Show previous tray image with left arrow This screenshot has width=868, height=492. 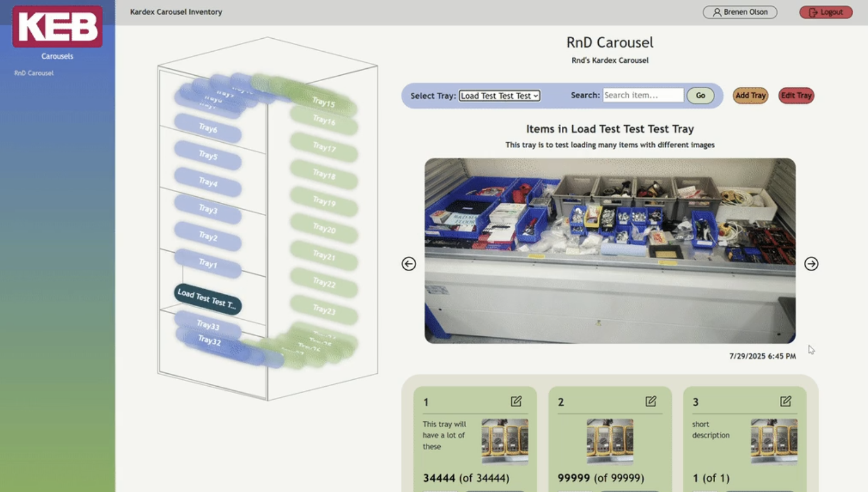(408, 264)
